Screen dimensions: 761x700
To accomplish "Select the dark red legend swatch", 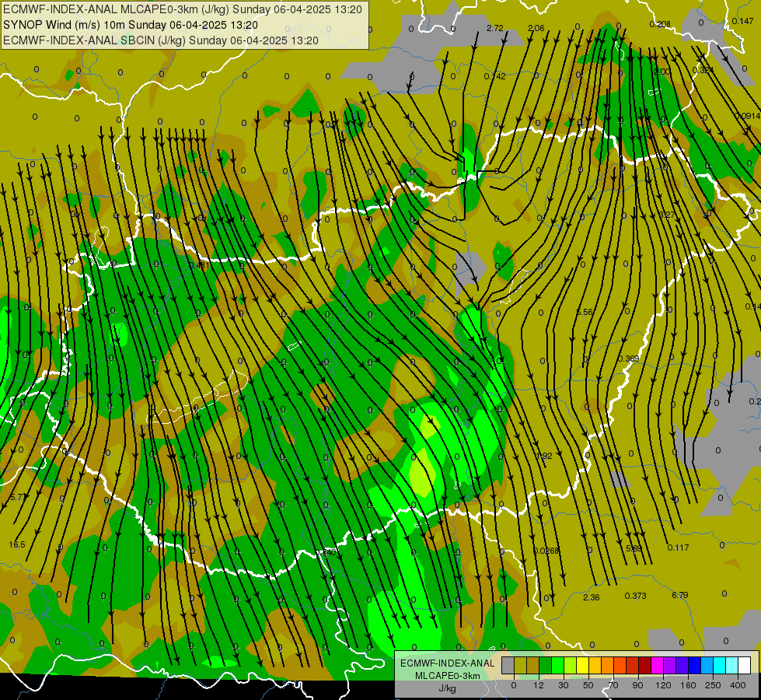I will [x=645, y=665].
